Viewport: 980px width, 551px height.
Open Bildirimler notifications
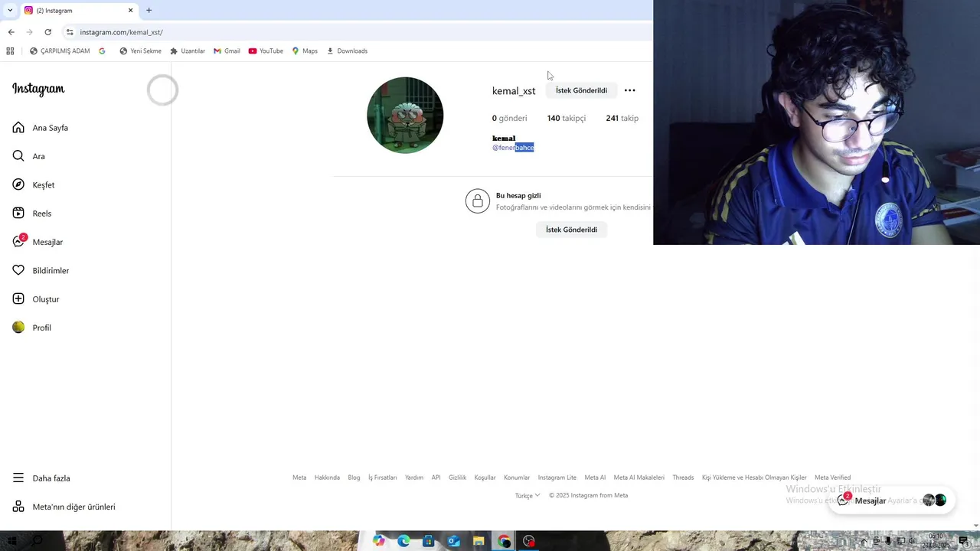pyautogui.click(x=41, y=270)
